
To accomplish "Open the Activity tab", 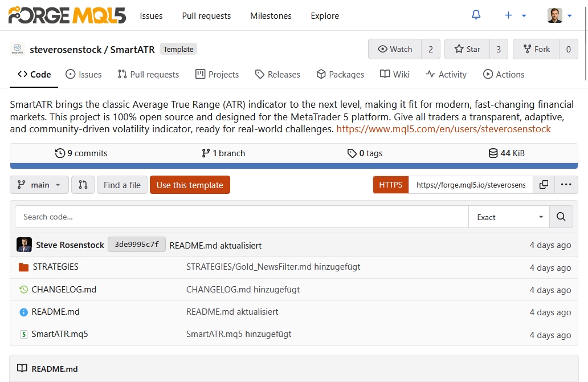I will pos(446,74).
